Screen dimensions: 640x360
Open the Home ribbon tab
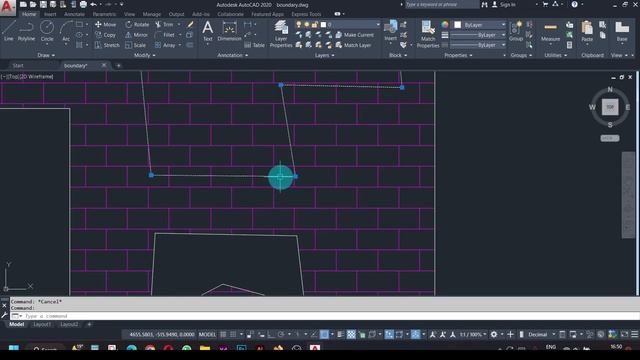[x=29, y=14]
